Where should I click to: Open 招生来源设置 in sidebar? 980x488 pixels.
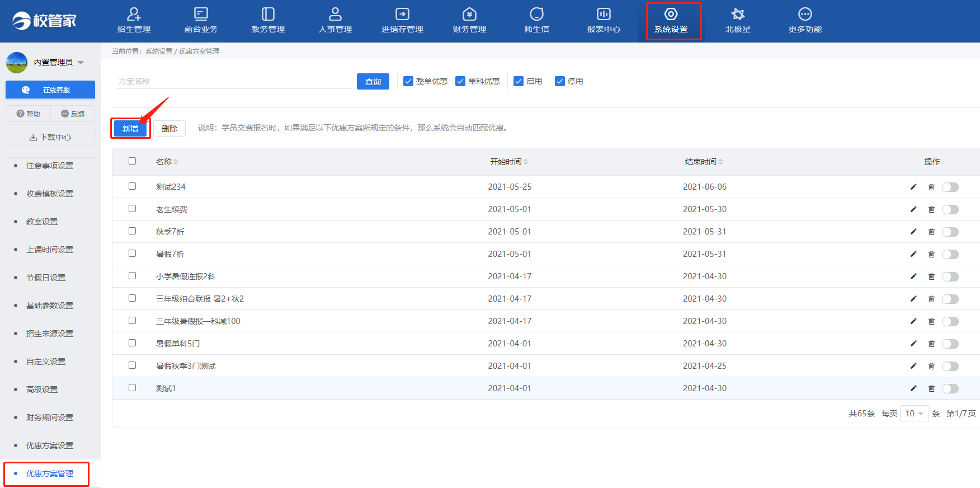click(x=50, y=334)
